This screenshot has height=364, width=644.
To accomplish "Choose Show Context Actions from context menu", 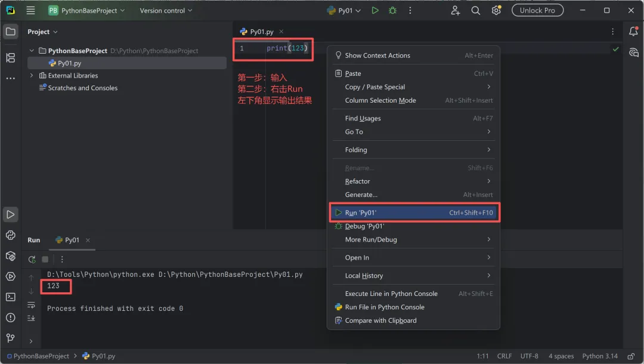I will (x=414, y=55).
